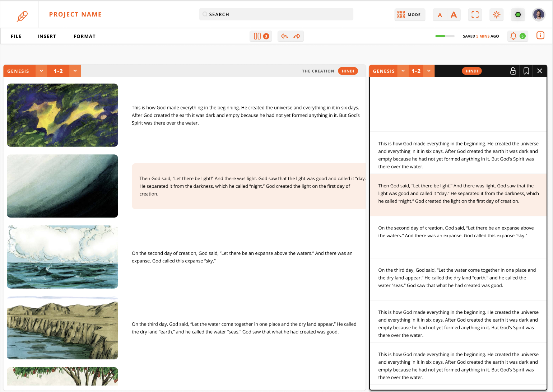Open the split columns layout icon

tap(257, 36)
